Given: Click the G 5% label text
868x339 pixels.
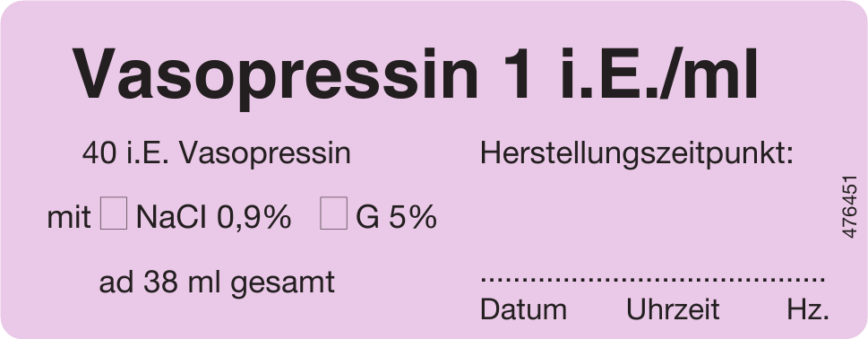Looking at the screenshot, I should coord(396,218).
